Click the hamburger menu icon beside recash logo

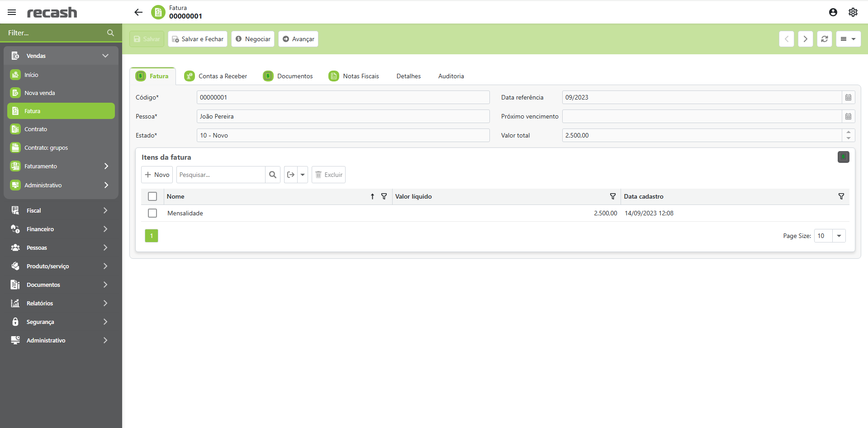[x=12, y=12]
